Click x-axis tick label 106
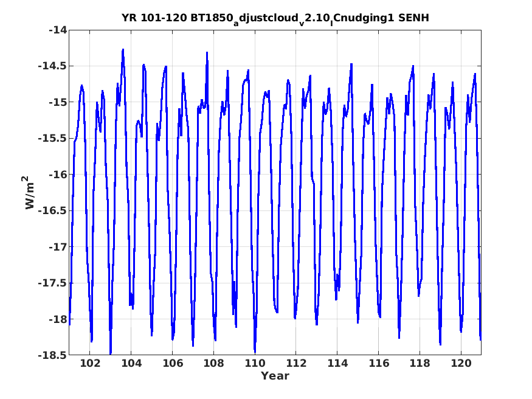The image size is (532, 399). (x=172, y=363)
